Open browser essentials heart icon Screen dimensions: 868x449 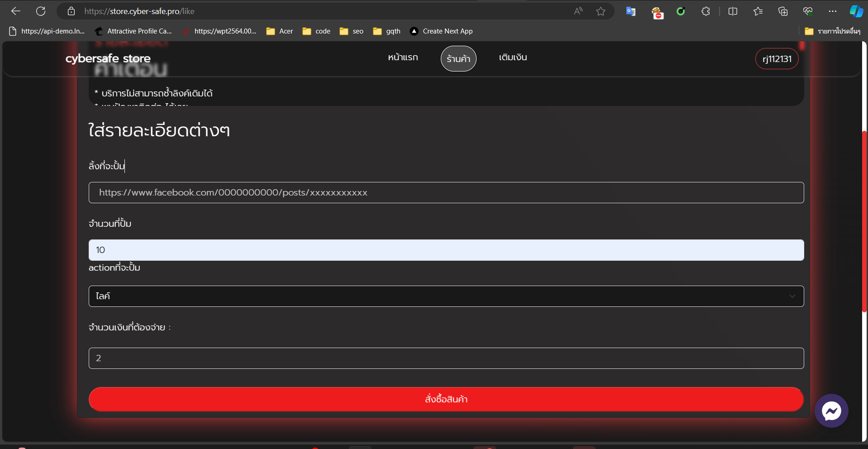pos(808,11)
